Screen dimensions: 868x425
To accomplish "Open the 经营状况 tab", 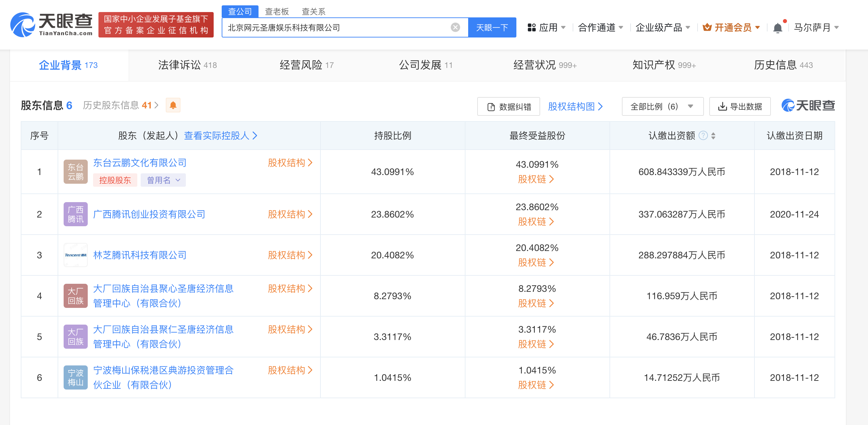I will point(545,65).
